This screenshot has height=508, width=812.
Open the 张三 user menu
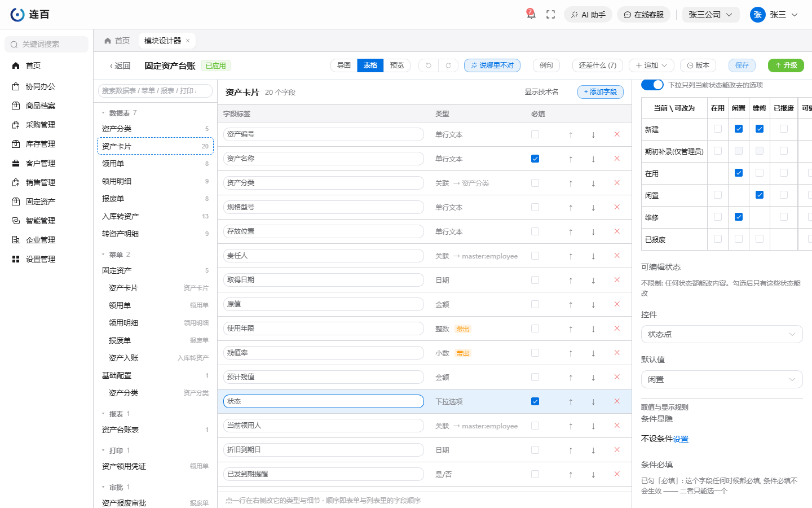pyautogui.click(x=774, y=15)
